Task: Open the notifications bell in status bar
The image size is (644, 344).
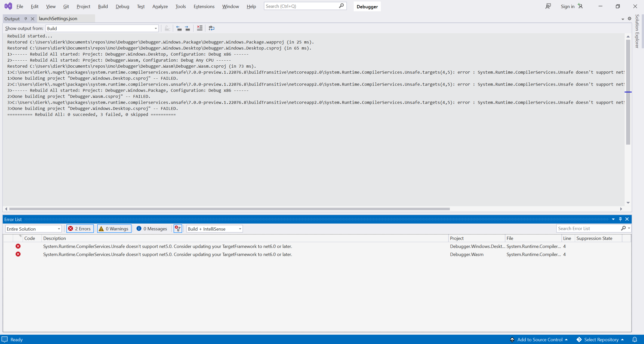Action: pyautogui.click(x=635, y=339)
